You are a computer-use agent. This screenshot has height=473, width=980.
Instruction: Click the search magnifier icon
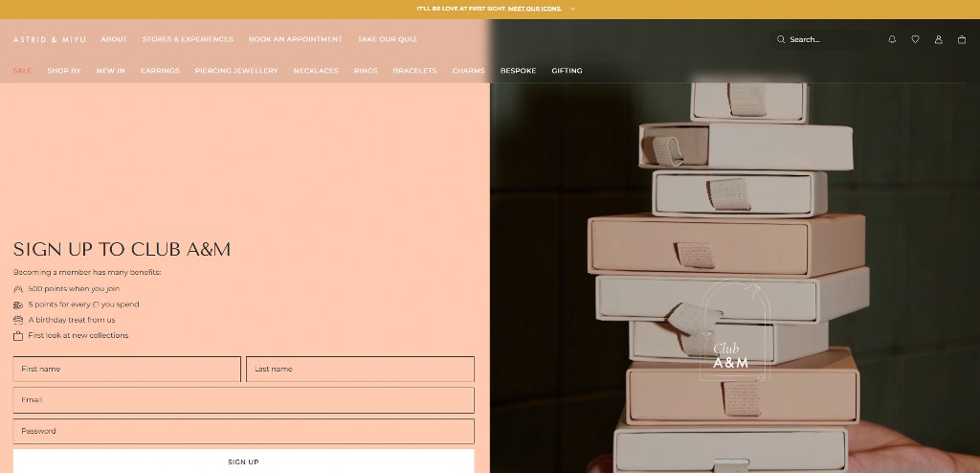781,39
